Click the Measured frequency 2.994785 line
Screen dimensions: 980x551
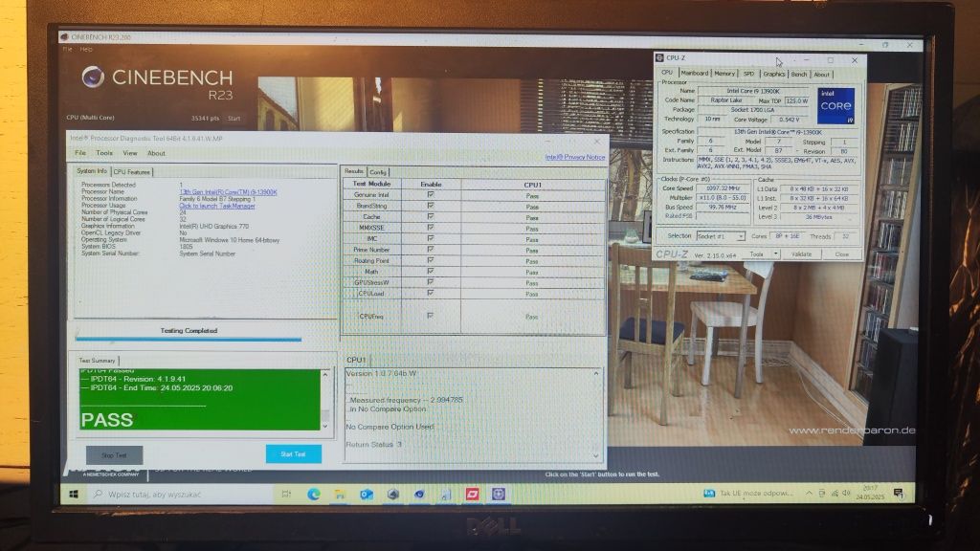click(406, 400)
